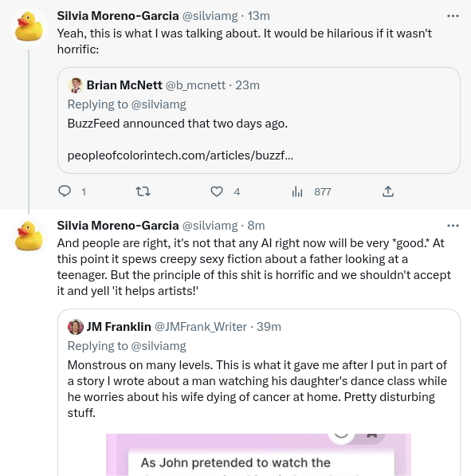Open rubber duck avatar on first tweet

(x=29, y=27)
